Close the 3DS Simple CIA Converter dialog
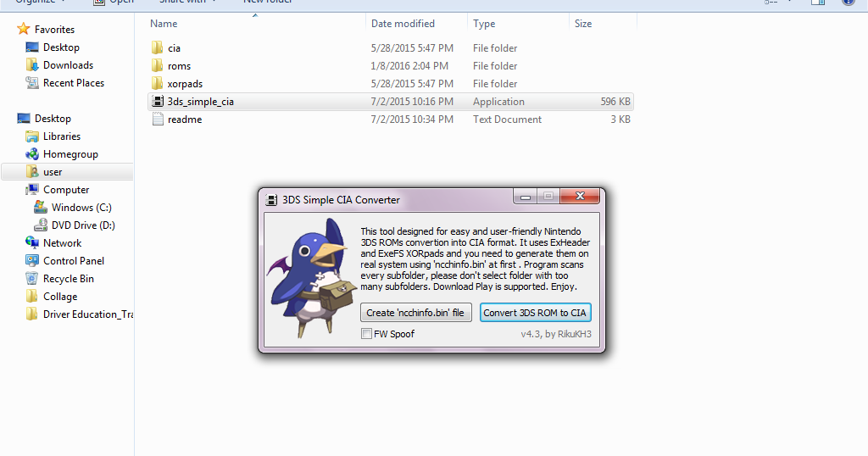The height and width of the screenshot is (456, 868). click(x=580, y=196)
